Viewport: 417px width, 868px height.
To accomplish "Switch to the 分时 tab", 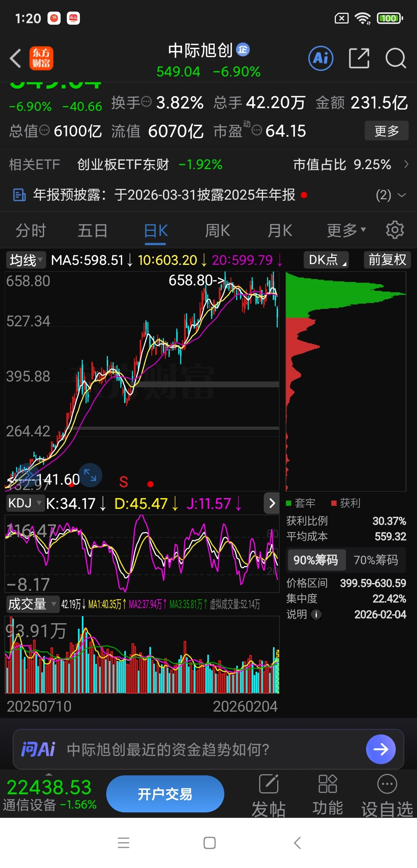I will pos(31,231).
